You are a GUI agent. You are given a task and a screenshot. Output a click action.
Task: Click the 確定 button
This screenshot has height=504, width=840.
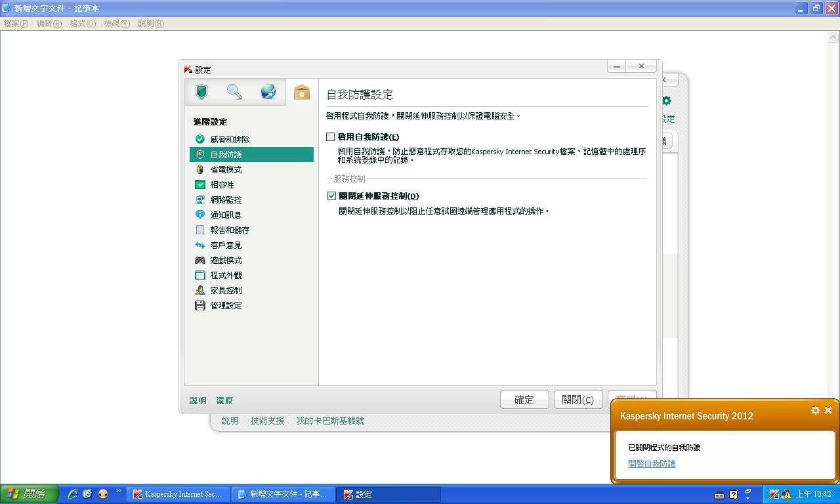[x=524, y=399]
